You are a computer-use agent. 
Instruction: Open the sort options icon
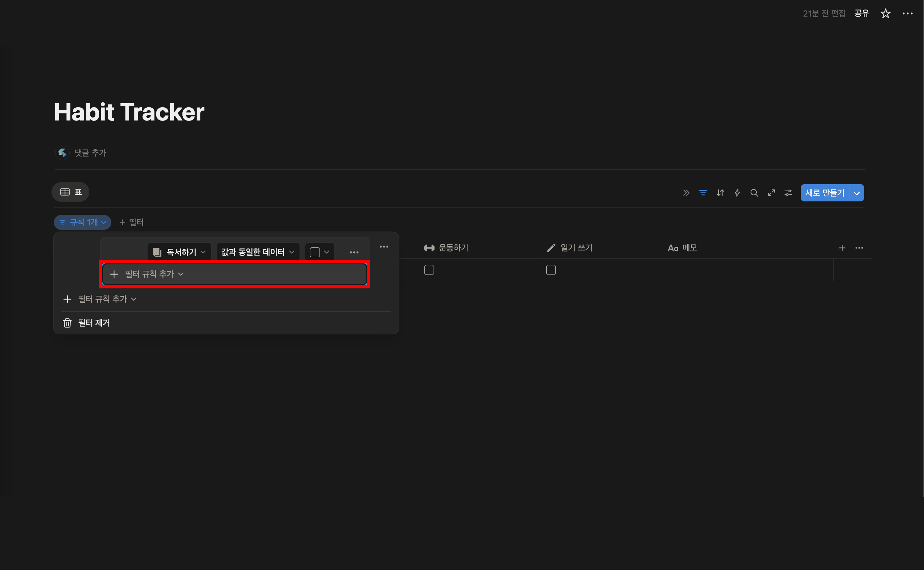[x=720, y=193]
